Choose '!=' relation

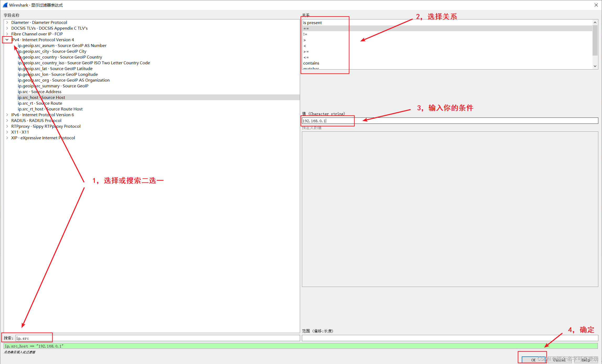[x=447, y=34]
